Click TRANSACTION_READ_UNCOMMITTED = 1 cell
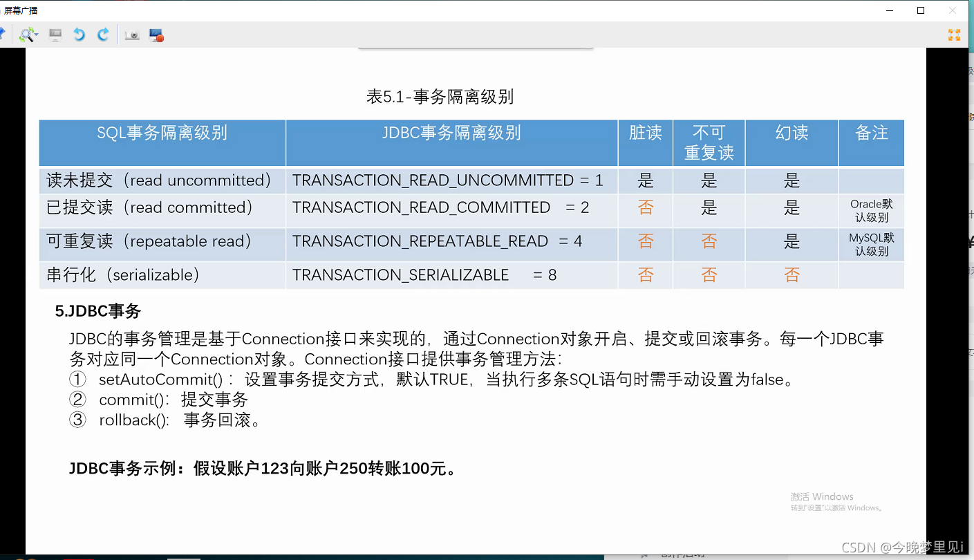The width and height of the screenshot is (974, 560). tap(452, 180)
